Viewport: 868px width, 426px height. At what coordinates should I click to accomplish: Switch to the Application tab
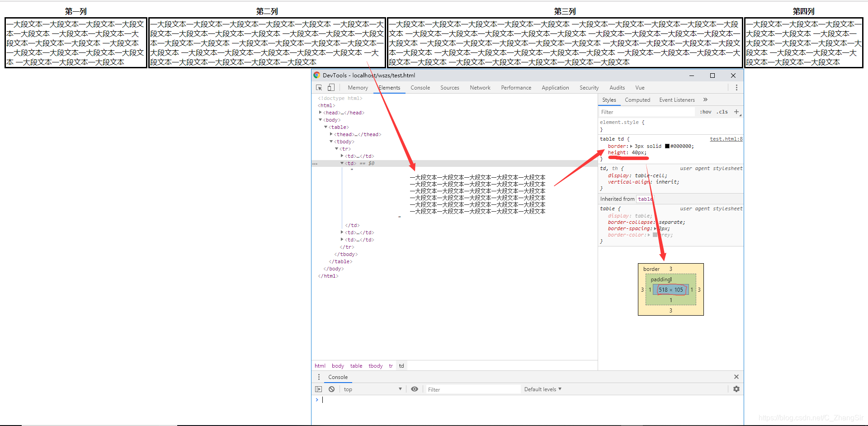pos(555,88)
